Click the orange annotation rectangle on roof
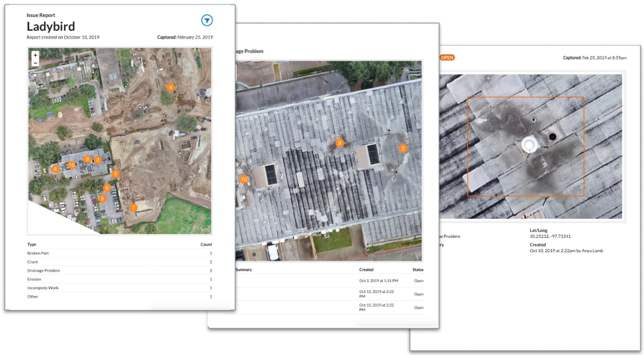 (x=525, y=98)
